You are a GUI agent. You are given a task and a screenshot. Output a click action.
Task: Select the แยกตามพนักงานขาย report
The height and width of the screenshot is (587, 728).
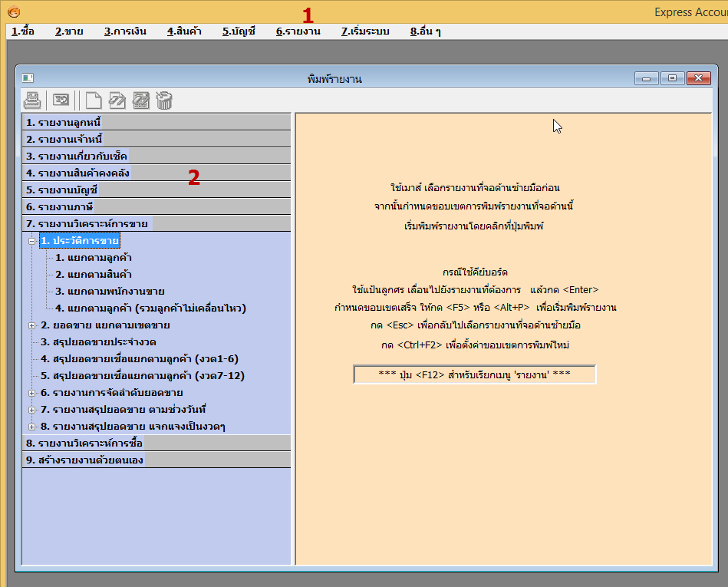pos(110,292)
